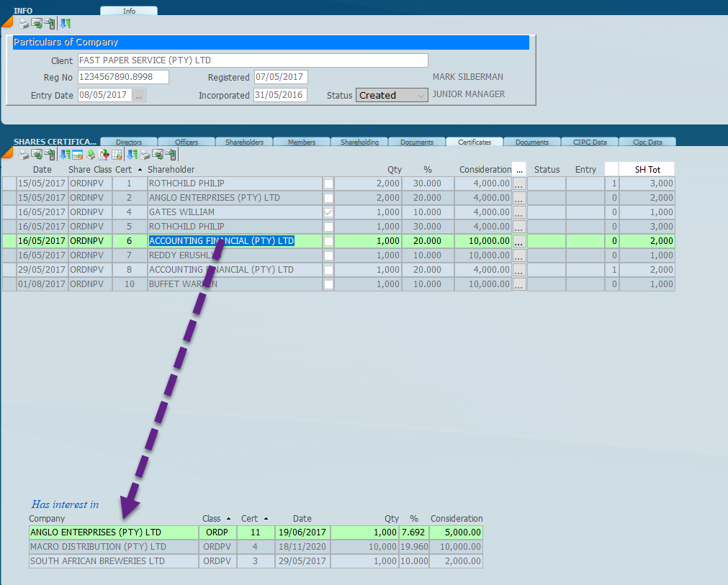Screen dimensions: 728x585
Task: Tick the checkbox for BUFFET WARREN row
Action: [x=328, y=284]
